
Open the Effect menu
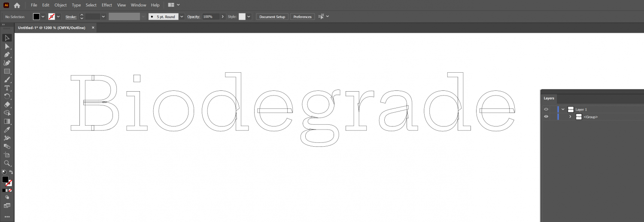[x=107, y=5]
